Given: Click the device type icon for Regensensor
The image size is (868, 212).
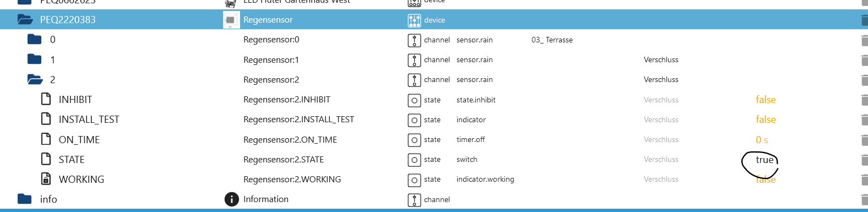Looking at the screenshot, I should click(414, 20).
